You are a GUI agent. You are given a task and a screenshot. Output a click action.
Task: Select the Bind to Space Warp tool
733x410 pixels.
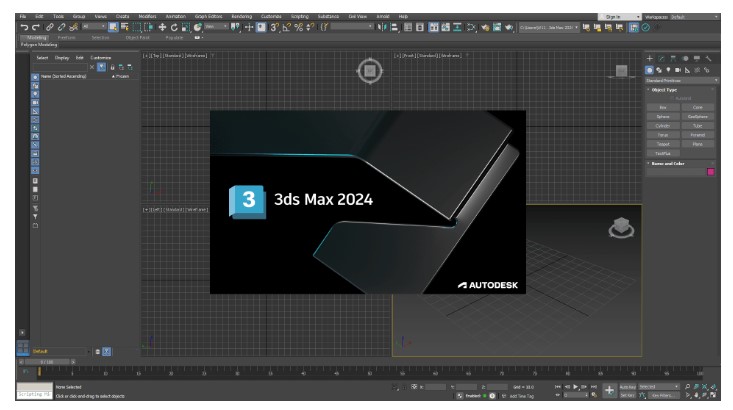click(73, 28)
